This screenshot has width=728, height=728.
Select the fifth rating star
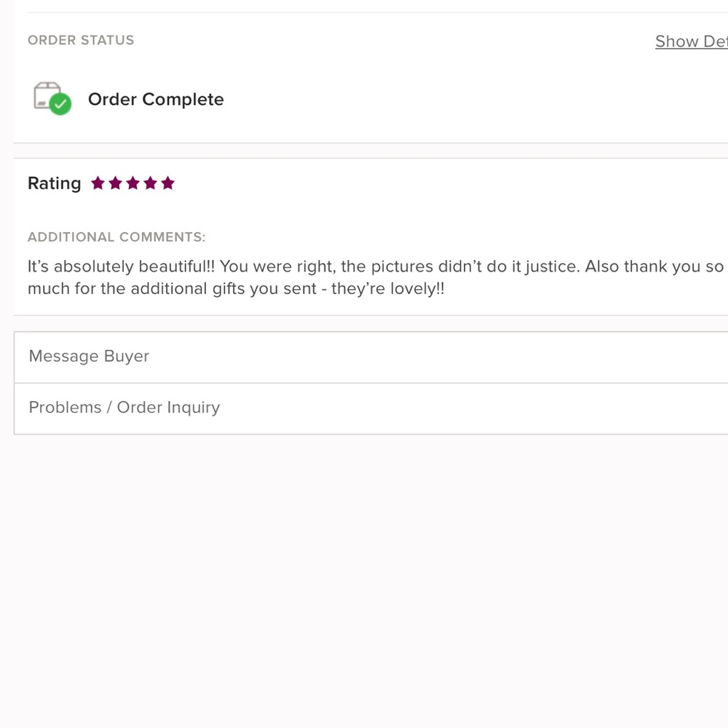(167, 183)
